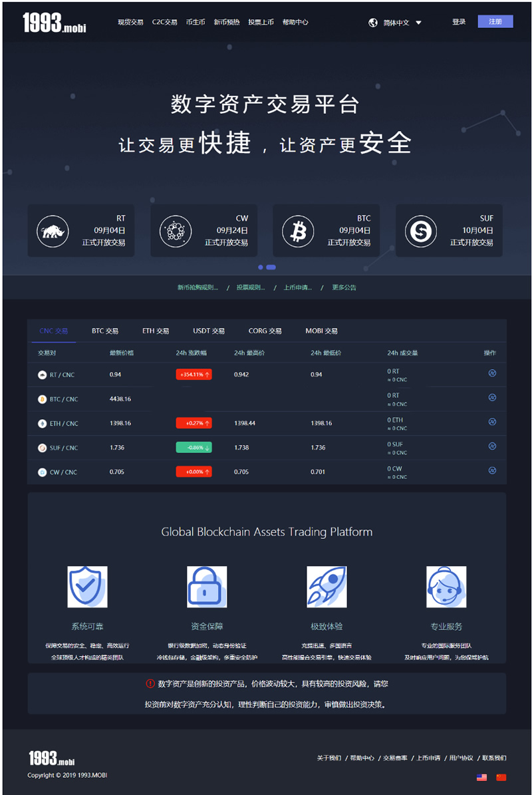
Task: Open the 简体中文 language dropdown
Action: click(402, 23)
